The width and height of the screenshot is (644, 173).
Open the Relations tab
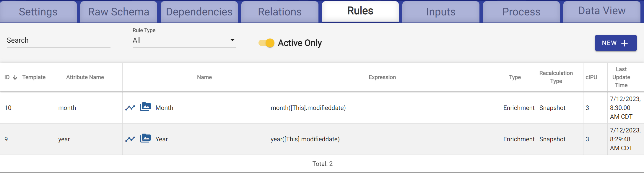[x=279, y=12]
